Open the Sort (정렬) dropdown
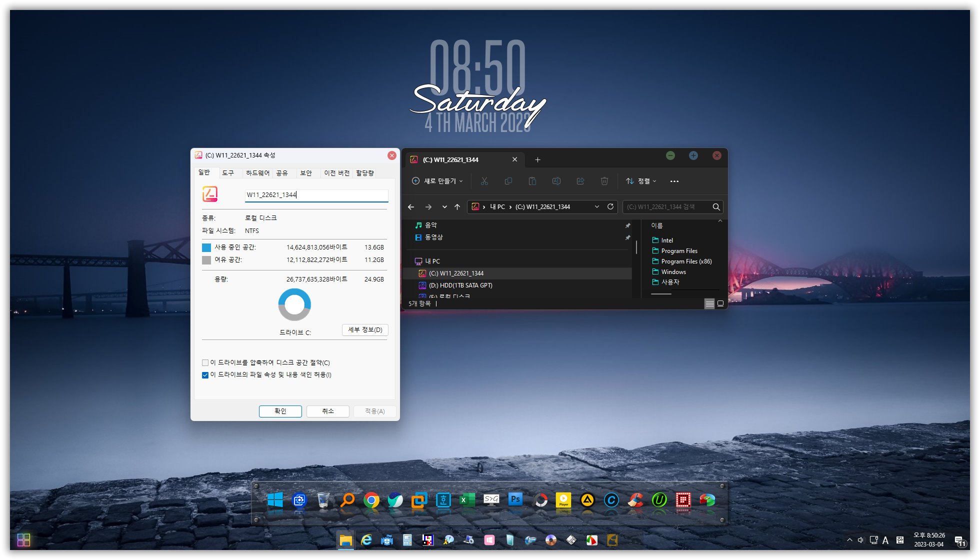 [x=641, y=181]
